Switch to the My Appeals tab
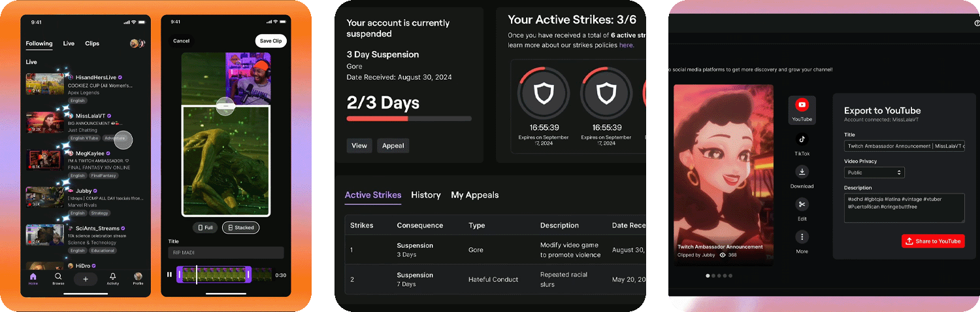 point(475,195)
